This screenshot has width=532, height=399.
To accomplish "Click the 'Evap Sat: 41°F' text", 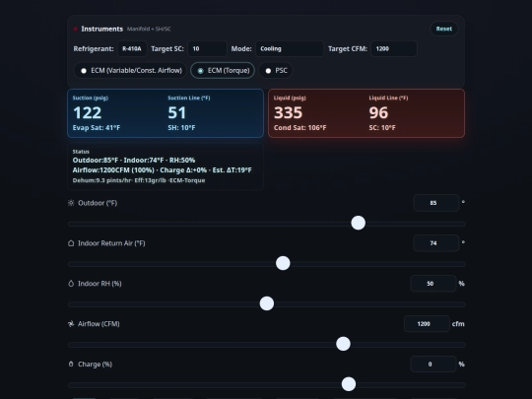I will click(97, 128).
